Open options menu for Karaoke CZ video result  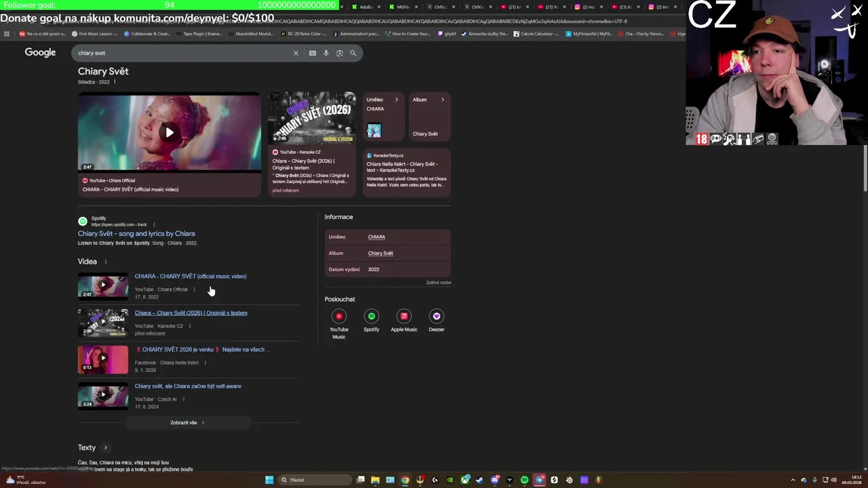[x=189, y=326]
